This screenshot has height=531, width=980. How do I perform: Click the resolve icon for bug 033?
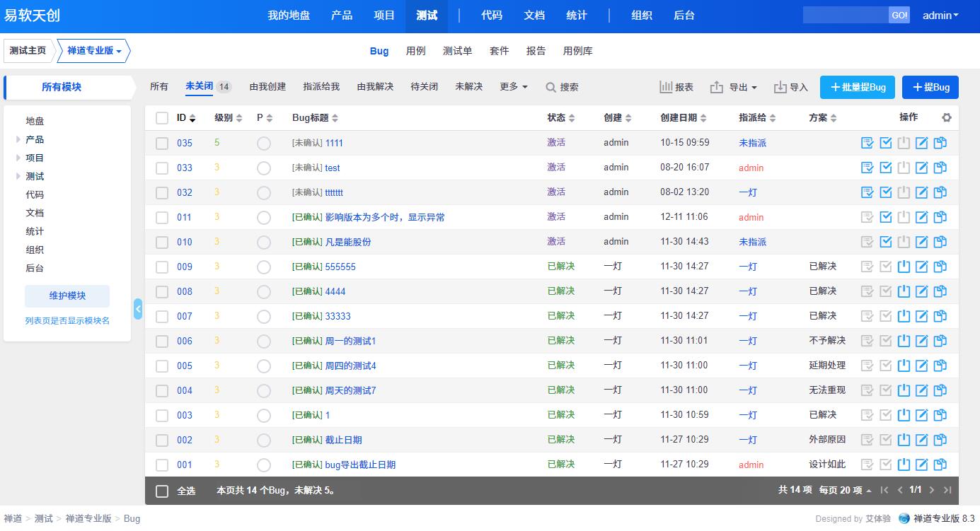tap(885, 168)
